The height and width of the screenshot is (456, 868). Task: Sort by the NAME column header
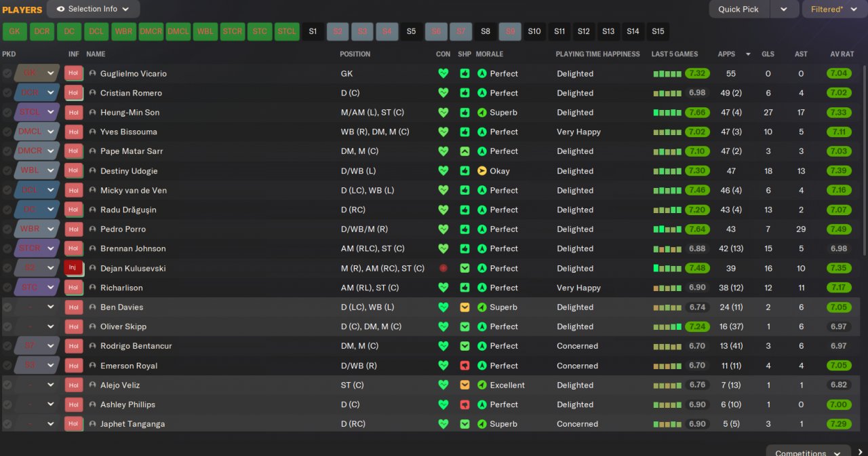96,54
